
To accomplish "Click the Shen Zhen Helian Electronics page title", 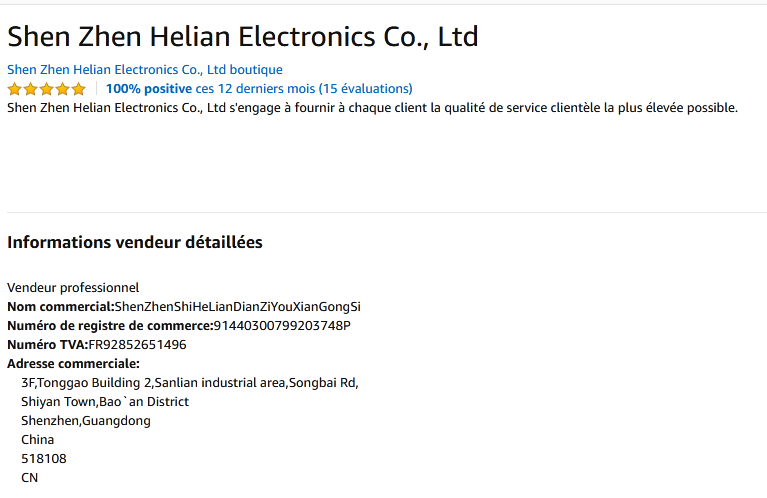I will pyautogui.click(x=243, y=37).
